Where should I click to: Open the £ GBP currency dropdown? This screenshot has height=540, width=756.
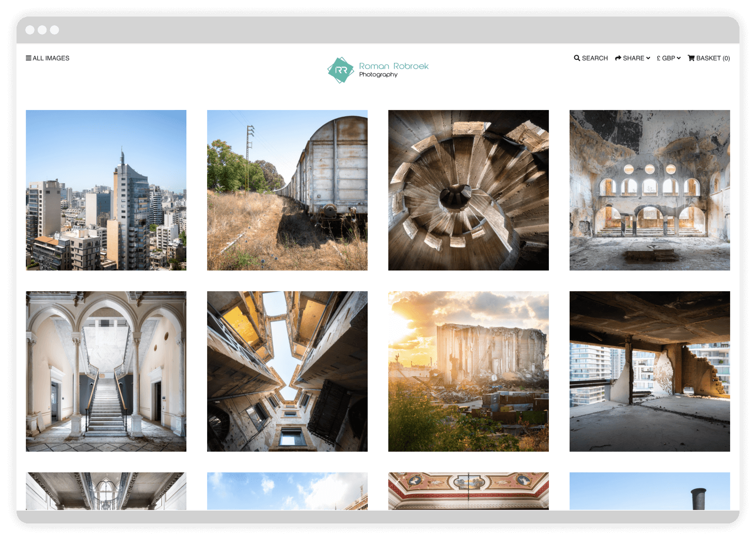(668, 58)
